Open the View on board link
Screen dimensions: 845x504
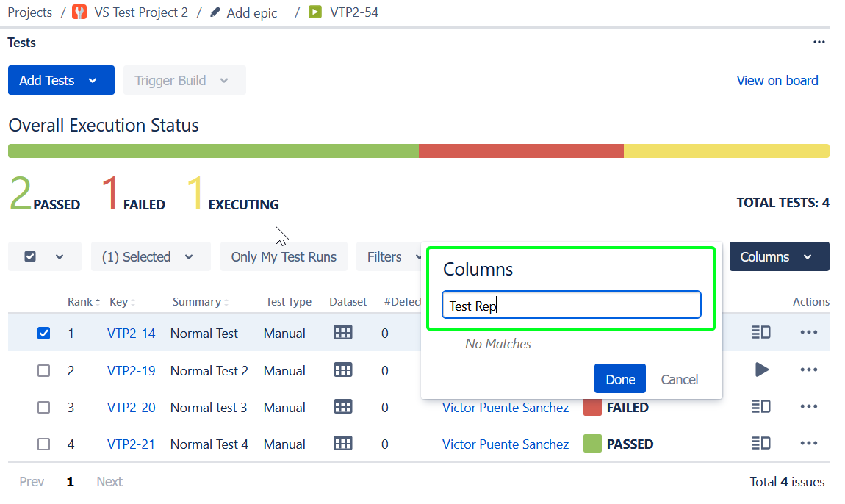click(777, 81)
